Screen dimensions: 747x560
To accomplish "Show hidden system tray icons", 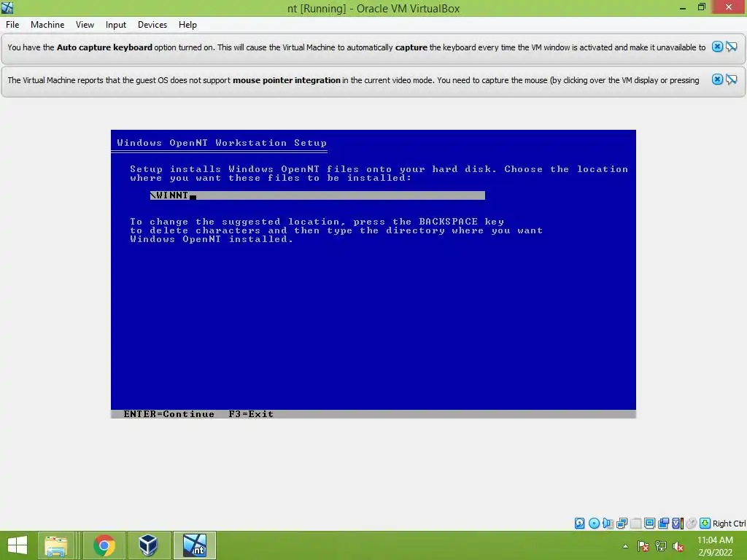I will pyautogui.click(x=625, y=546).
